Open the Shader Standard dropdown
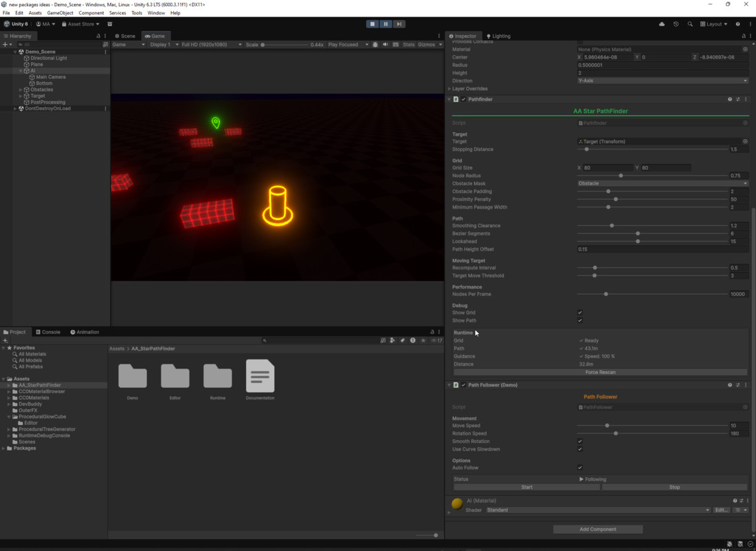756x551 pixels. coord(598,510)
